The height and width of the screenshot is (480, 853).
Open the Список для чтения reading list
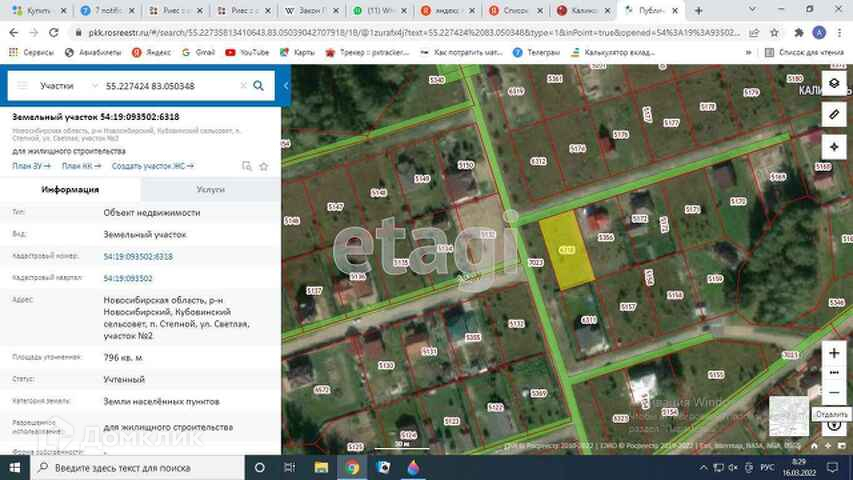point(805,52)
